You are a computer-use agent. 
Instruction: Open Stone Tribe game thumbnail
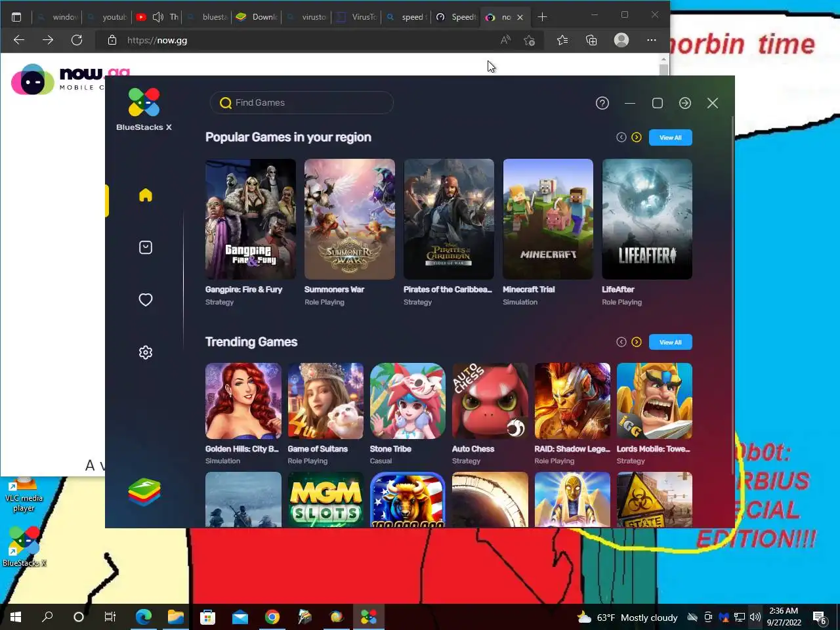[x=408, y=401]
